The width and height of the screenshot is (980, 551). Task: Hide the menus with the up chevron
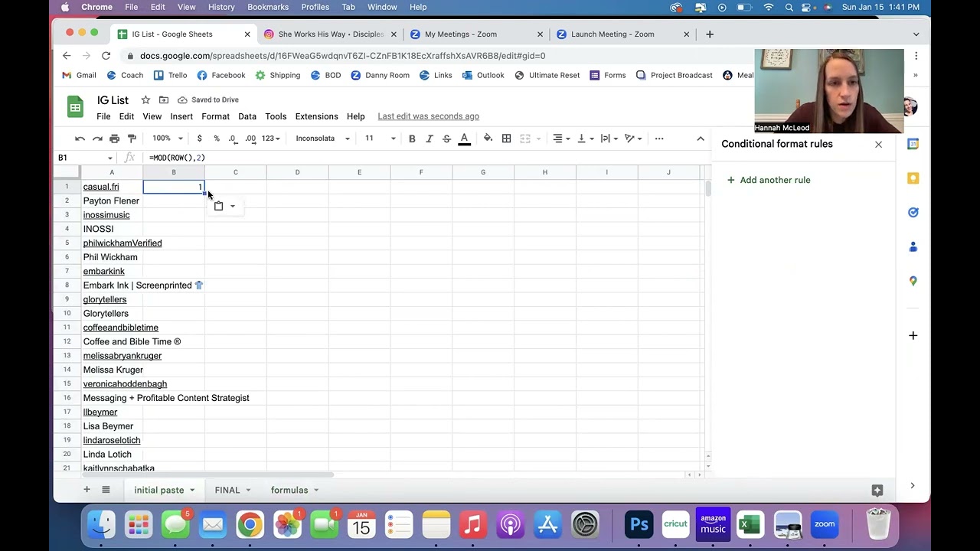(x=700, y=139)
